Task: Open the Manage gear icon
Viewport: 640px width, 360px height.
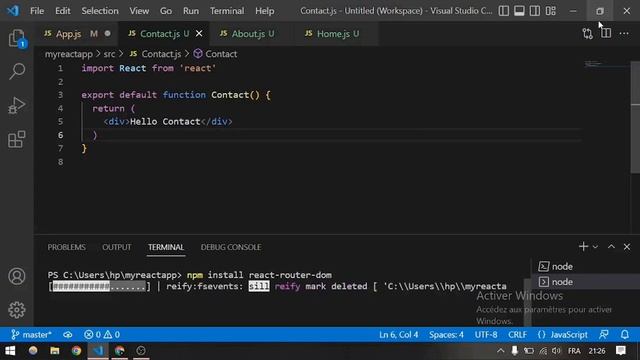Action: click(17, 310)
